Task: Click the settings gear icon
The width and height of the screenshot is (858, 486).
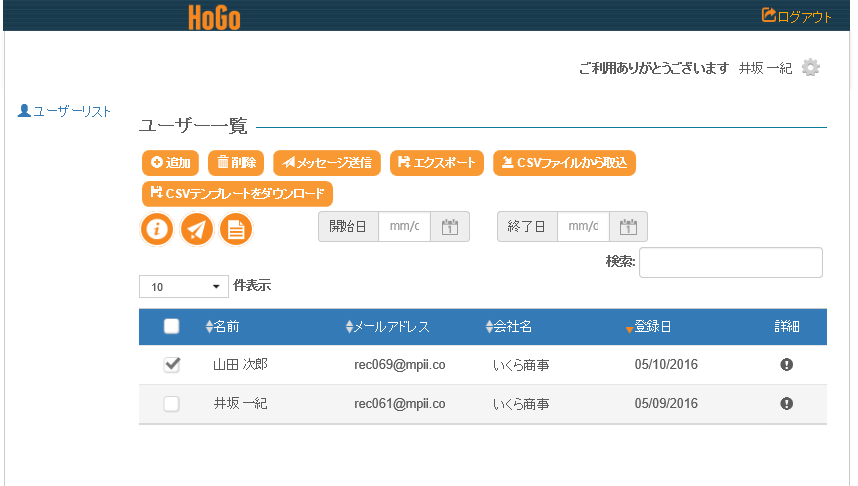Action: coord(811,68)
